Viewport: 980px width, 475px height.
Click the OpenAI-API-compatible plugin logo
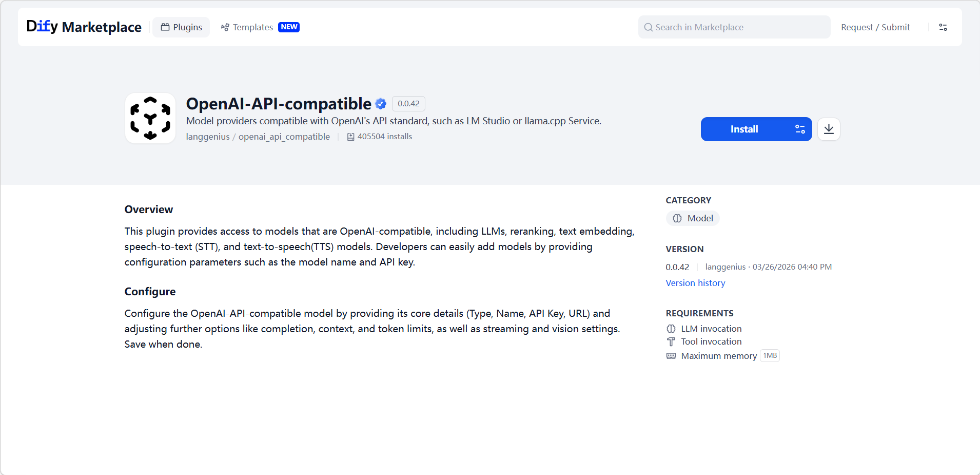tap(150, 118)
